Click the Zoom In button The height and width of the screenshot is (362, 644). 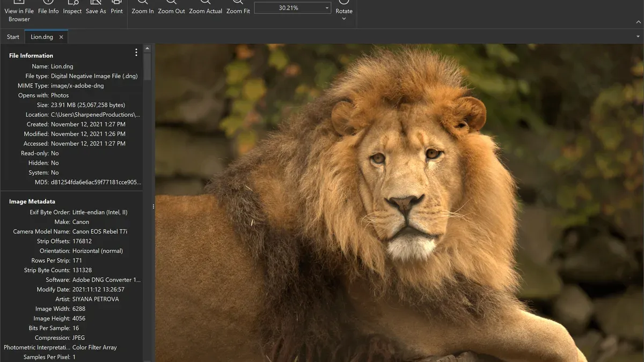coord(143,7)
